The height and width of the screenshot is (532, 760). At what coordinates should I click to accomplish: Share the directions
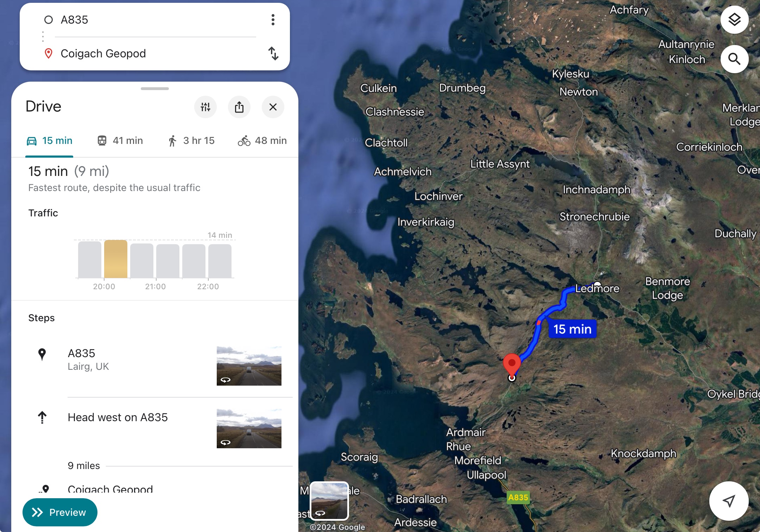239,107
